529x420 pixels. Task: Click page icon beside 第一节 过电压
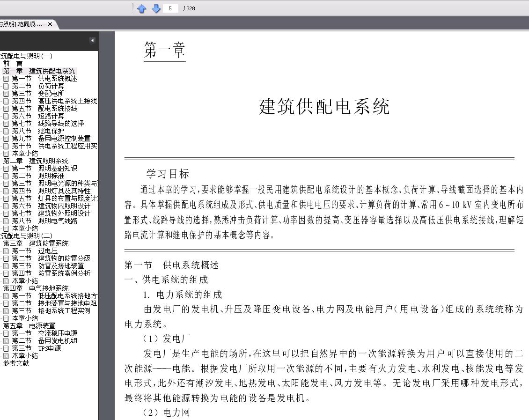[6, 251]
